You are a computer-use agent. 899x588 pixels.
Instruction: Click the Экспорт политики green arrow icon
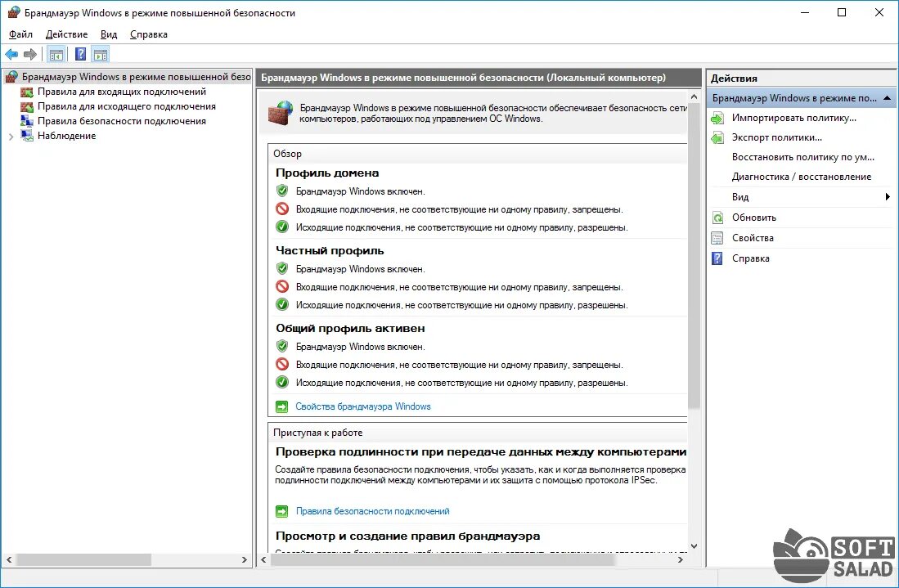[717, 137]
